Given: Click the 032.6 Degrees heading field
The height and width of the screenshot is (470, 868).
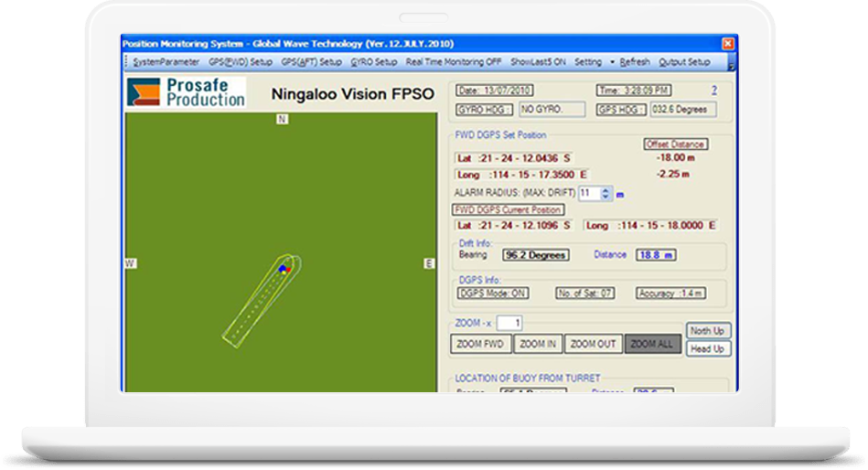Looking at the screenshot, I should click(683, 110).
